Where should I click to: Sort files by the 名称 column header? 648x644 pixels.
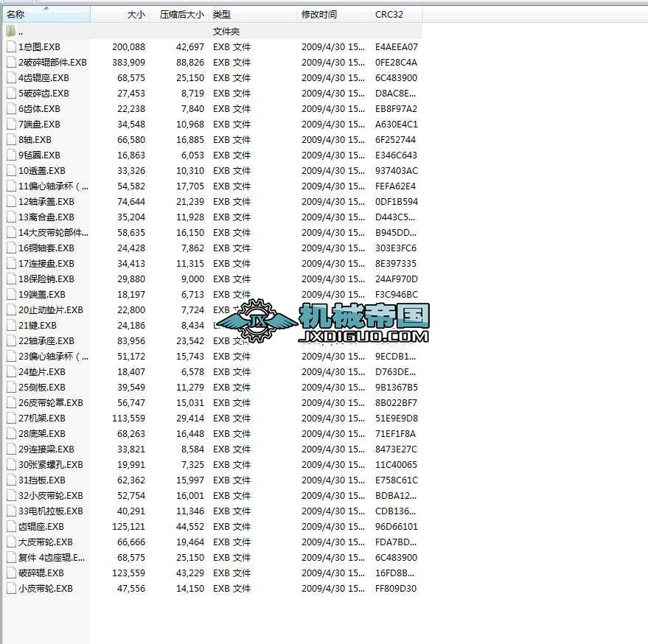[x=46, y=15]
